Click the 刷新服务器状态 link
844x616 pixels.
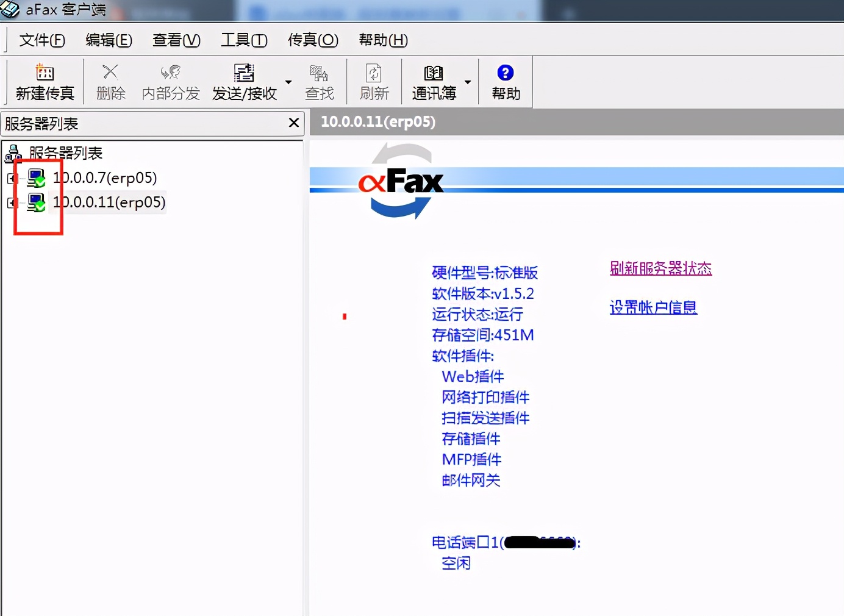(x=661, y=268)
